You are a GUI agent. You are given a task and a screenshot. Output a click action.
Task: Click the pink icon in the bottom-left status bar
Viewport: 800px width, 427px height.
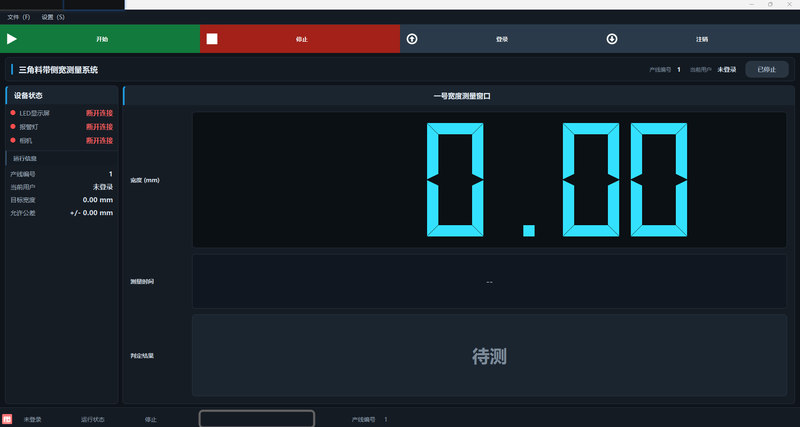pyautogui.click(x=7, y=419)
